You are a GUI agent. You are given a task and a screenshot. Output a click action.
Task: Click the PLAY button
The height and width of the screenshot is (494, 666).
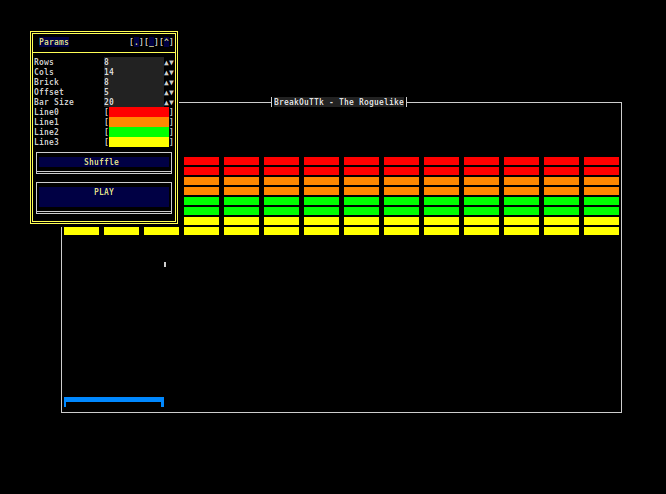[104, 198]
